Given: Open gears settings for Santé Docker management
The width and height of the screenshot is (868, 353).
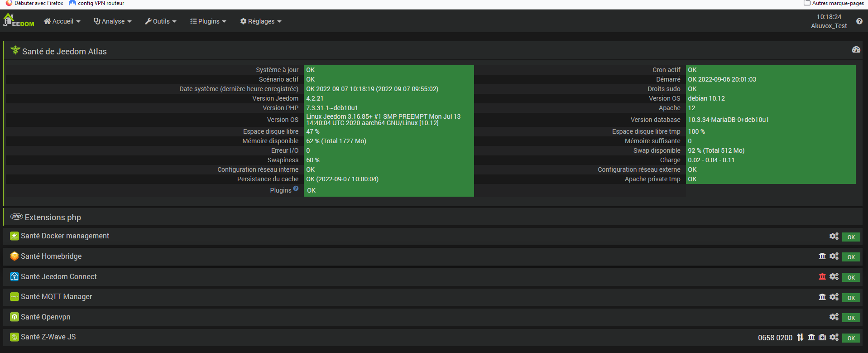Looking at the screenshot, I should point(834,236).
